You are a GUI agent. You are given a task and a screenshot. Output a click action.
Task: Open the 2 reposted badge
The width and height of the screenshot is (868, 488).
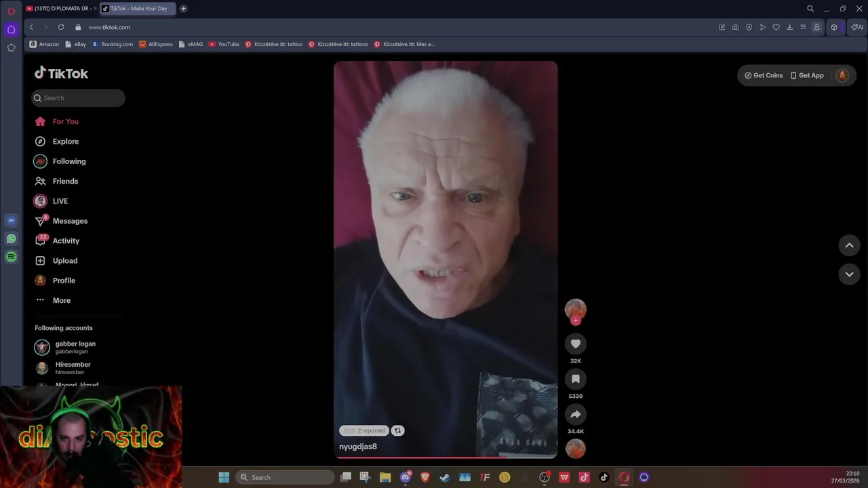point(364,430)
